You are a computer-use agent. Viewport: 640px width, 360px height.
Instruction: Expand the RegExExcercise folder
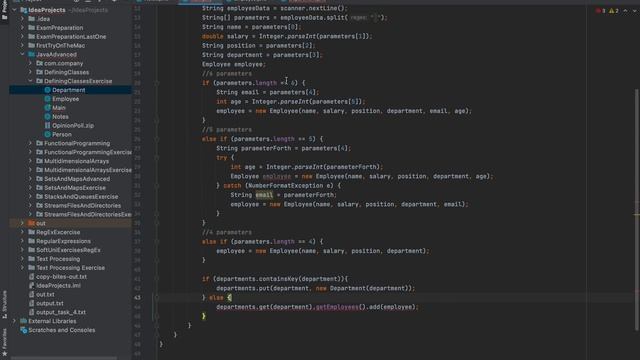(22, 232)
